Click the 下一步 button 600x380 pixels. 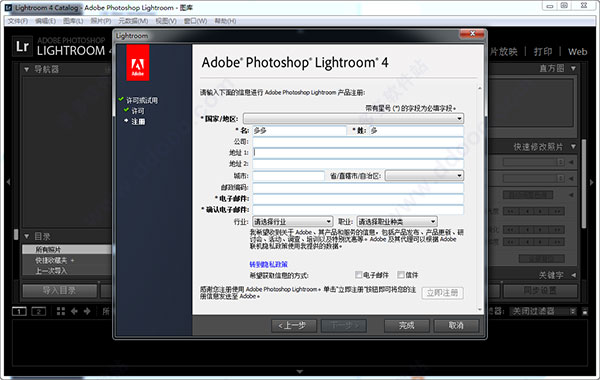pos(344,326)
